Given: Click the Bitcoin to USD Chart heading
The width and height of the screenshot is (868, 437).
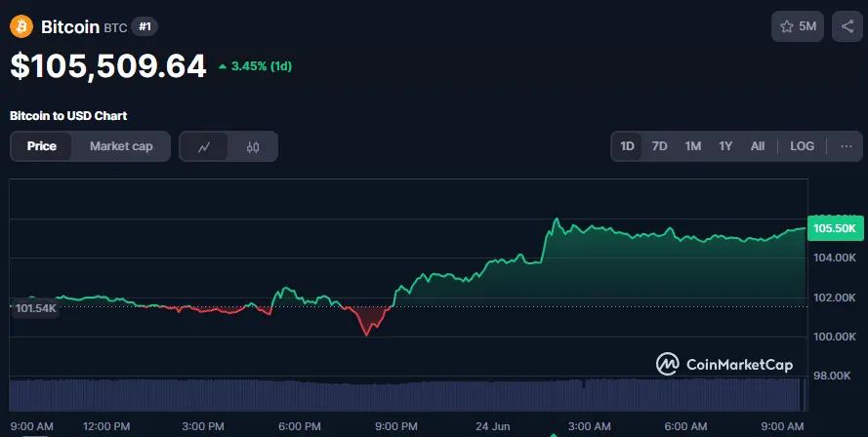Looking at the screenshot, I should tap(68, 116).
